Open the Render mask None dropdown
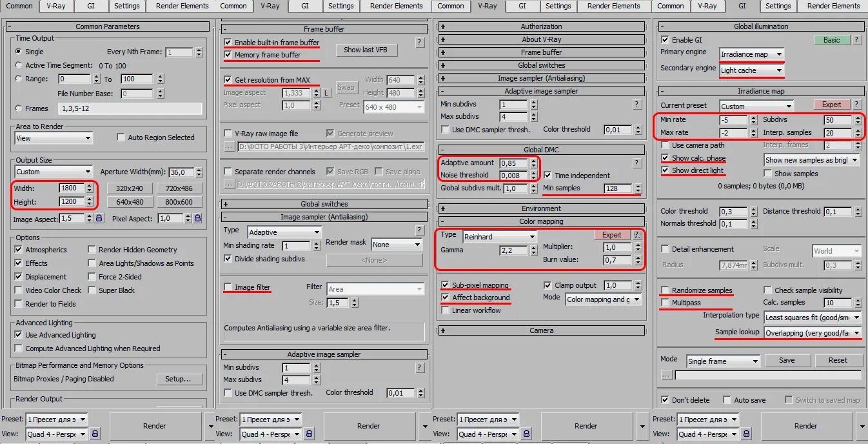The image size is (868, 444). click(397, 245)
